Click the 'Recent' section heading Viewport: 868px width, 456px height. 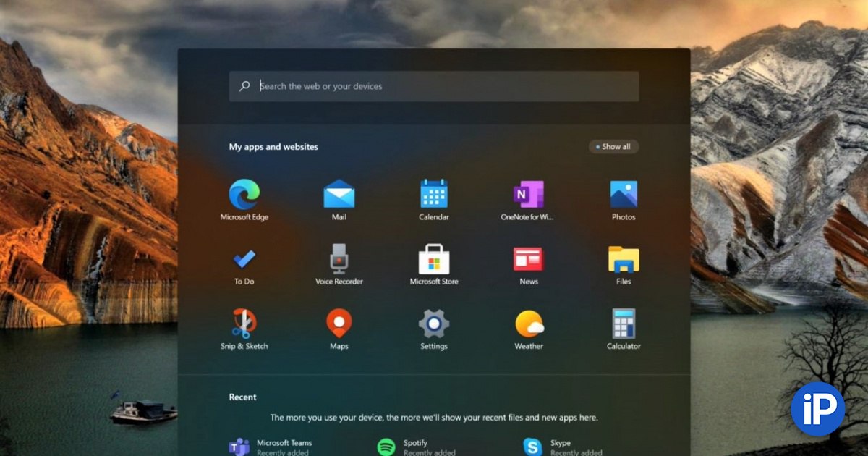tap(243, 397)
